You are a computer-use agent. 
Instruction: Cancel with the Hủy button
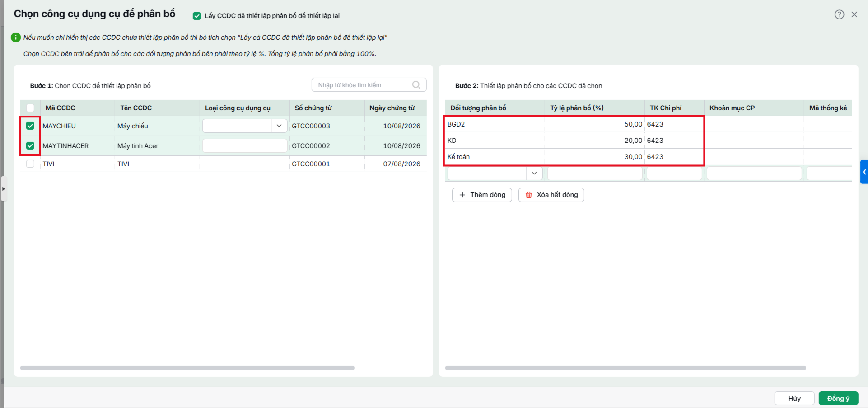point(794,399)
